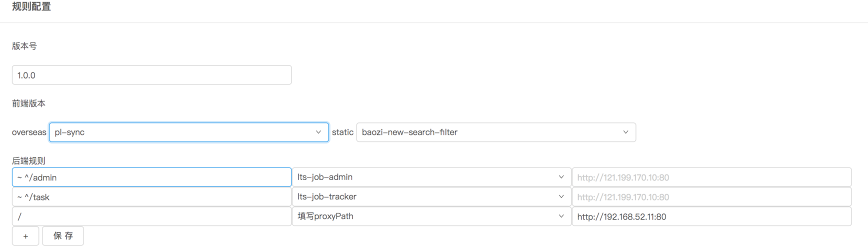The image size is (868, 252).
Task: Open the static baozi-new-search-filter dropdown
Action: click(490, 132)
